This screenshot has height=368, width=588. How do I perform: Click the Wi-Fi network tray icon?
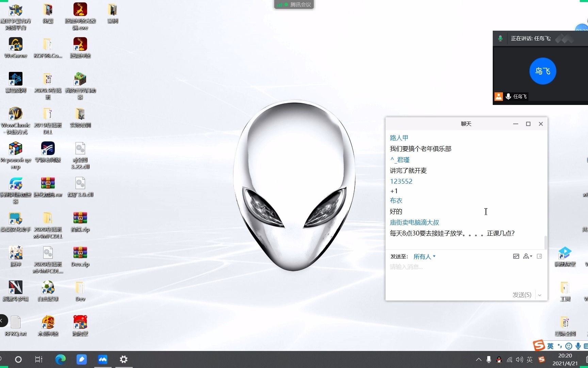point(509,359)
